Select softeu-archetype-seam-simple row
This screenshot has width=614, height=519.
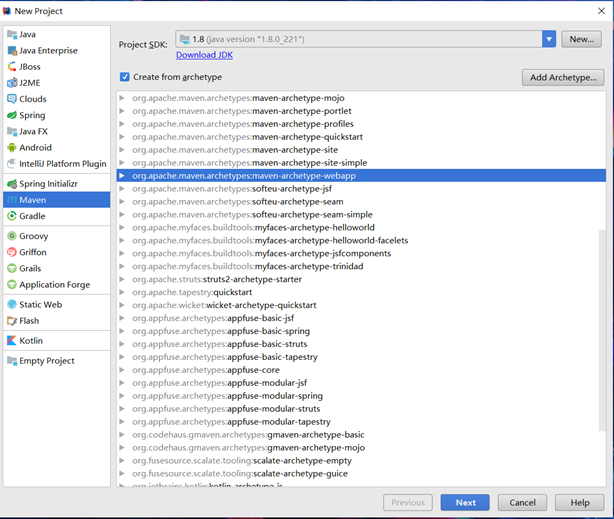pos(361,214)
